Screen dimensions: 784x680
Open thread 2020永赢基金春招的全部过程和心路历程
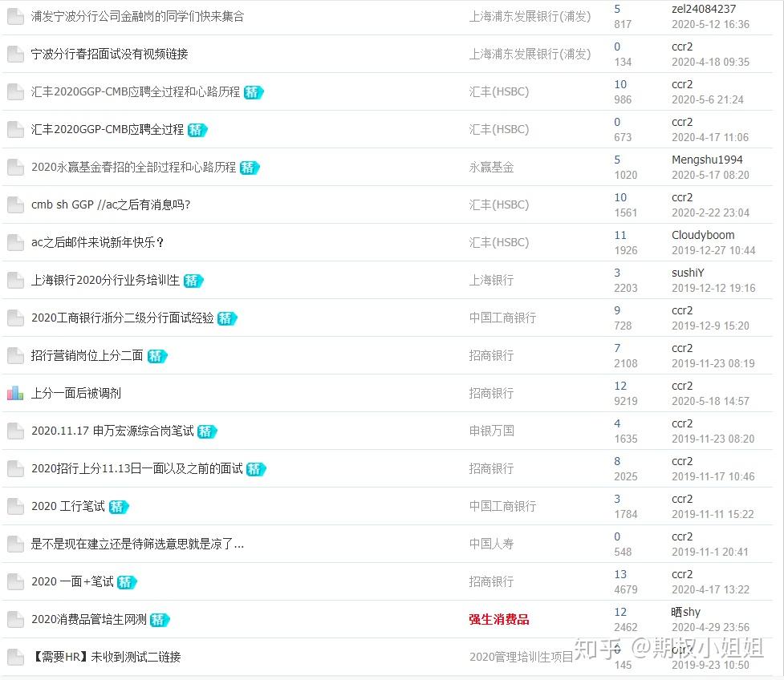[133, 168]
